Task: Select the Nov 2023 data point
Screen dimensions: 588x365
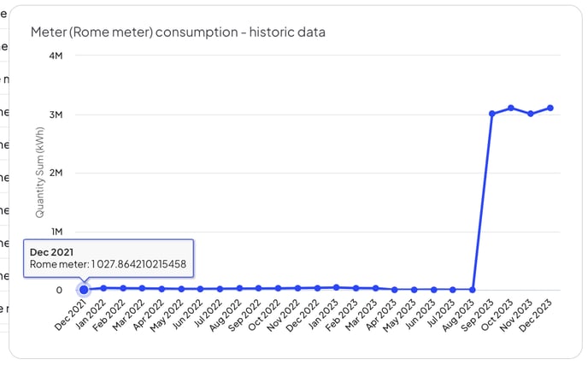Action: [531, 114]
